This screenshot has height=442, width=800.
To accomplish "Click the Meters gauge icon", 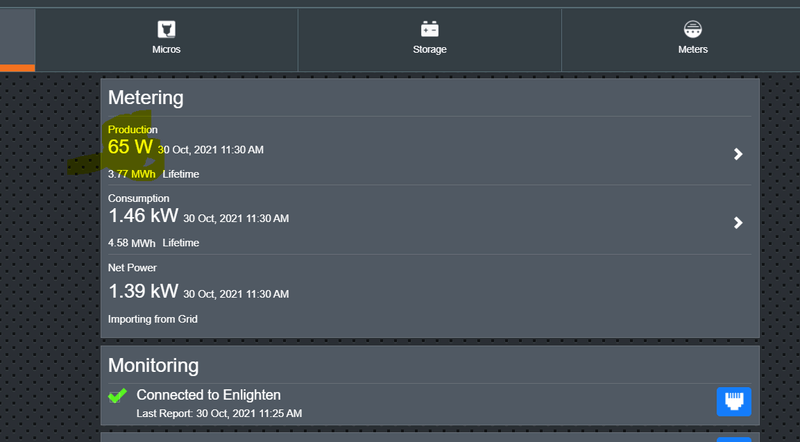I will pyautogui.click(x=693, y=29).
